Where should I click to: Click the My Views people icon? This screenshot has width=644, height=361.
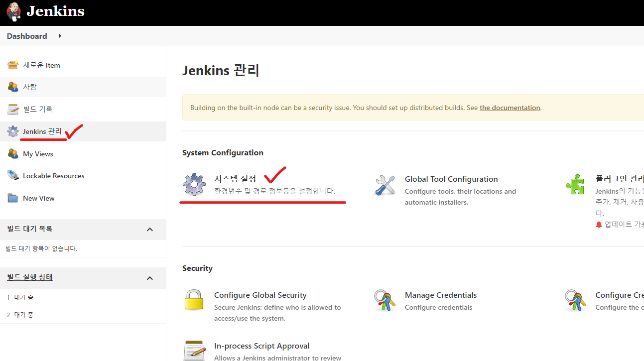(x=13, y=154)
